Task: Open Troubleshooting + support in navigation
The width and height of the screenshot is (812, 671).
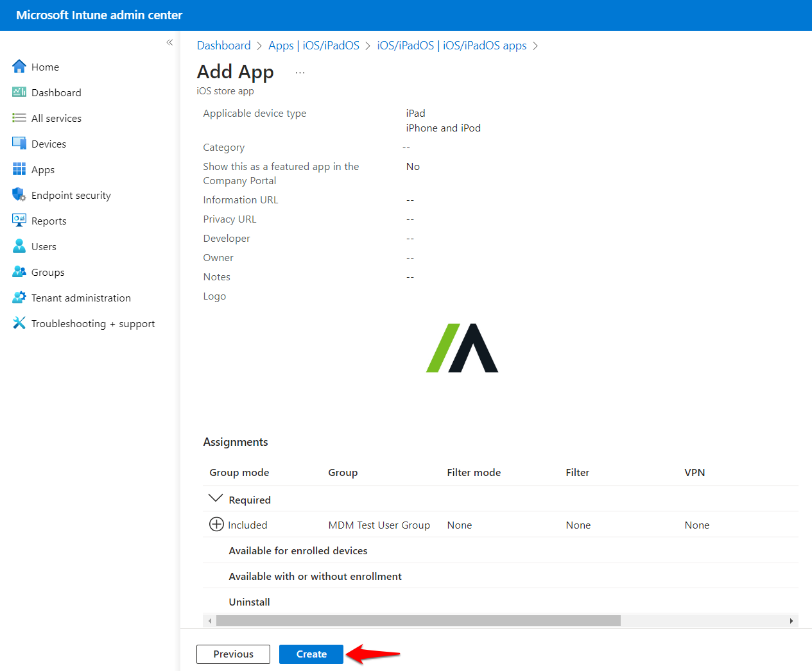Action: click(x=93, y=323)
